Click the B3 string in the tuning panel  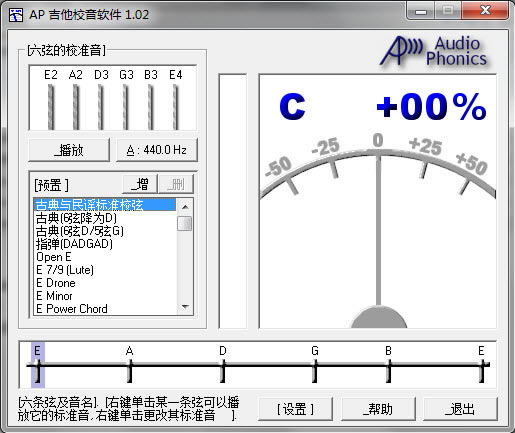[x=151, y=107]
